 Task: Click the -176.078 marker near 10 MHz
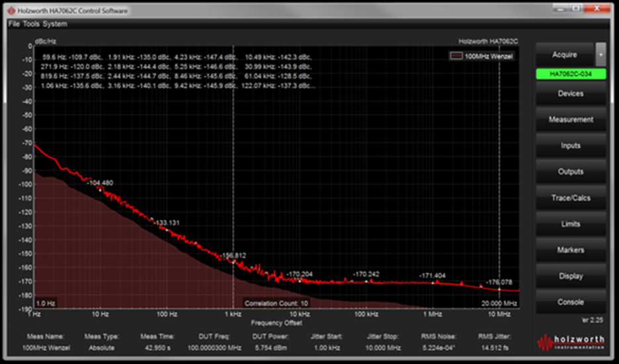[499, 289]
